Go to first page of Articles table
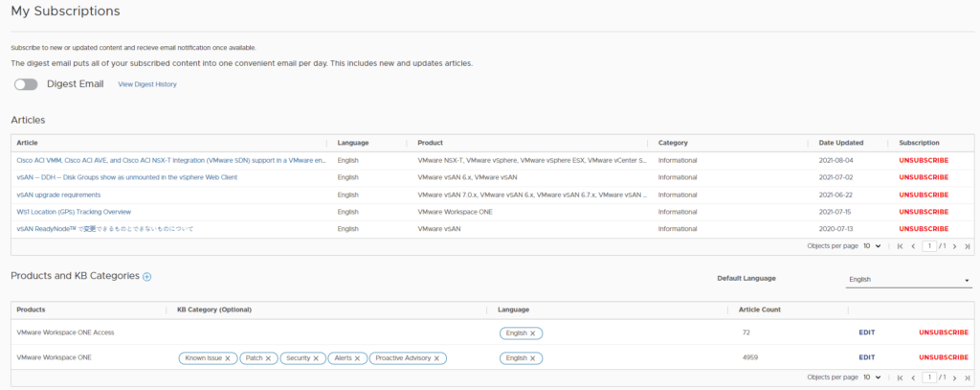 [900, 246]
